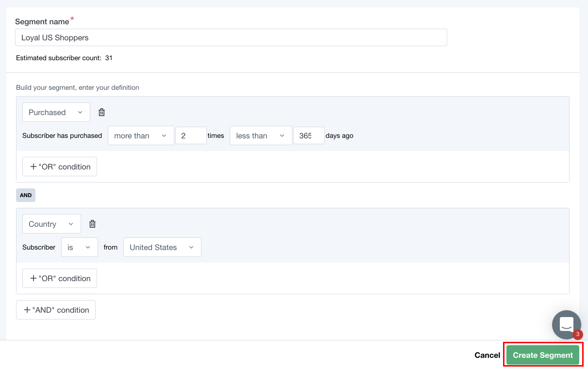The width and height of the screenshot is (588, 369).
Task: Add an OR condition to Purchased rule
Action: (59, 166)
